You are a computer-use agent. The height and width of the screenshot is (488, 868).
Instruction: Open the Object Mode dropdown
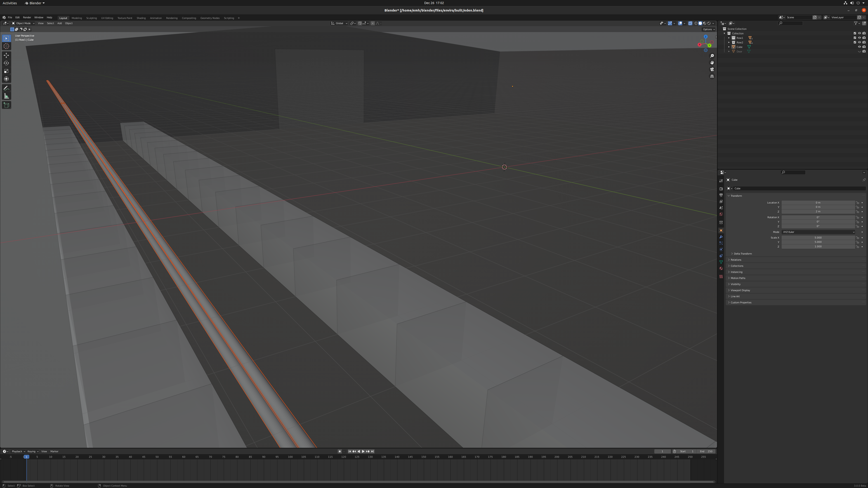click(x=23, y=23)
